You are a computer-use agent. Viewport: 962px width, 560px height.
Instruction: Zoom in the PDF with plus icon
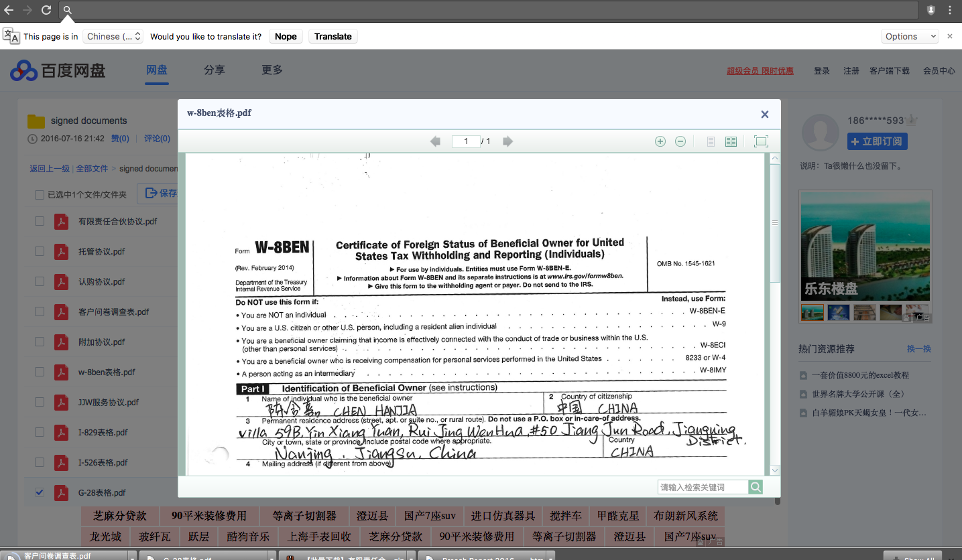pos(660,141)
